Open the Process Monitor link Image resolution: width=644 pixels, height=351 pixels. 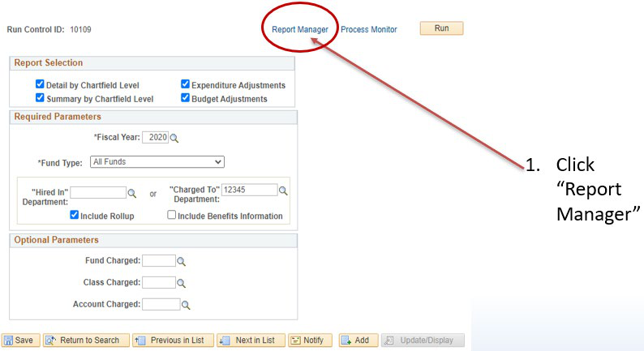point(369,29)
